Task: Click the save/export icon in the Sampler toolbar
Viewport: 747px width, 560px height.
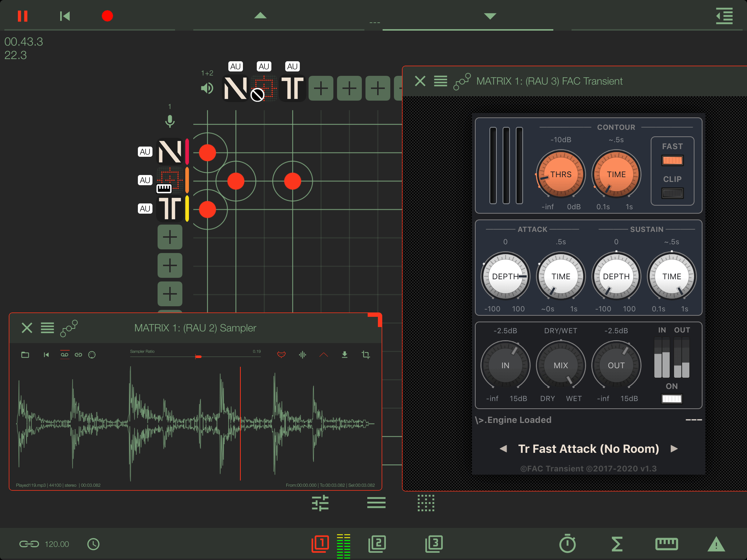Action: pyautogui.click(x=344, y=354)
